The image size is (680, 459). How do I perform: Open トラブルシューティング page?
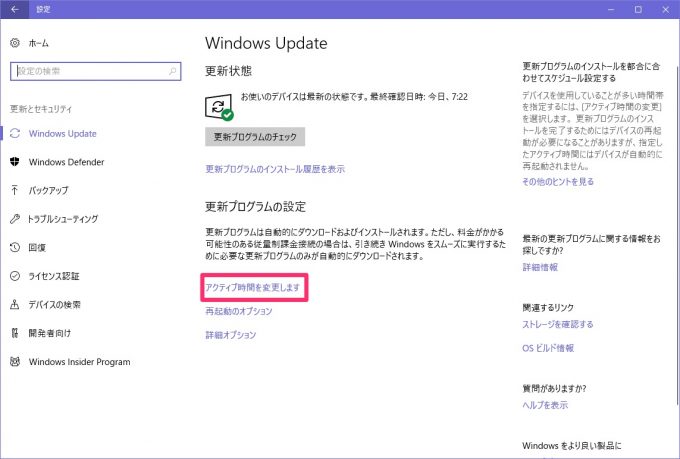tap(63, 219)
